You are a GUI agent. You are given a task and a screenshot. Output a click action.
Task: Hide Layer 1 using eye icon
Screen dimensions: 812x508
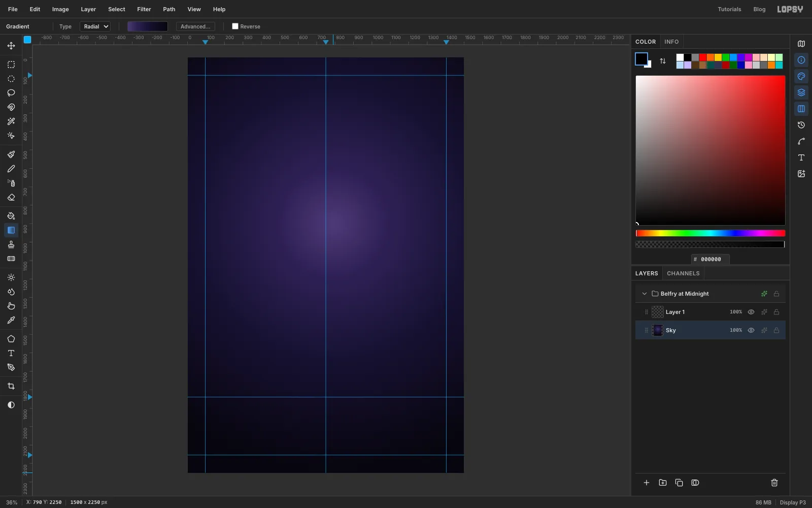751,312
